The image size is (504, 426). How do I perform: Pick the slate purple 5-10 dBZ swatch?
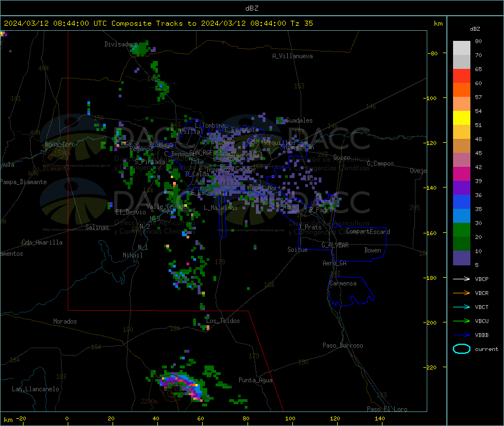pyautogui.click(x=461, y=258)
